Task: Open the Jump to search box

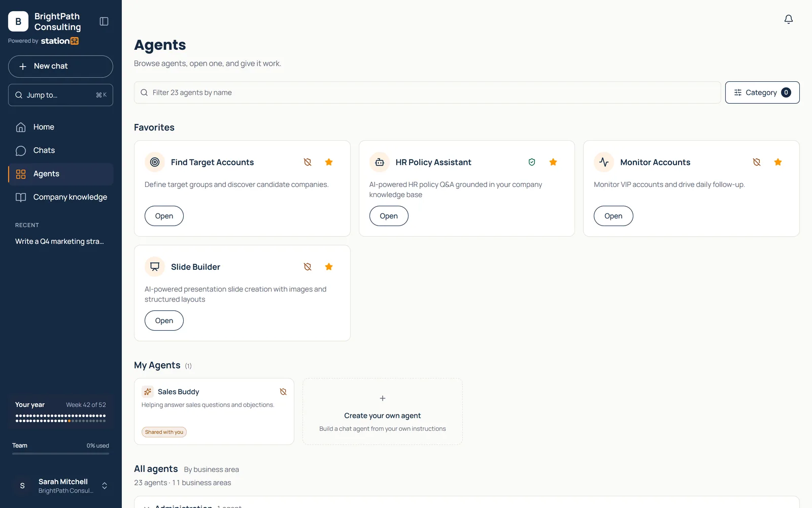Action: pos(60,95)
